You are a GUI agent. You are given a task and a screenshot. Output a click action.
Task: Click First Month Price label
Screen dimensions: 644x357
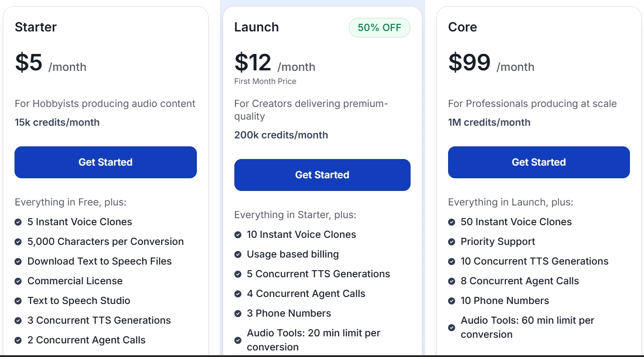coord(265,81)
